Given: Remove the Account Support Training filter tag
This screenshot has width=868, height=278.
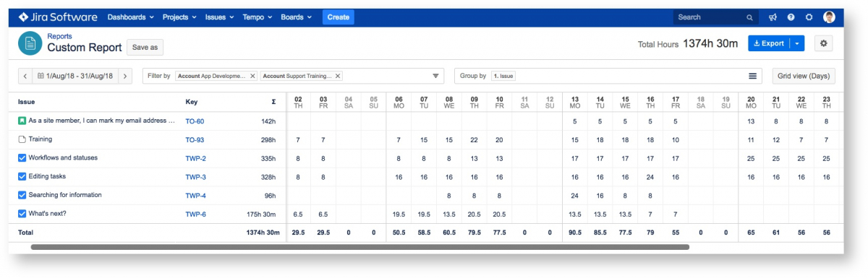Looking at the screenshot, I should coord(338,76).
